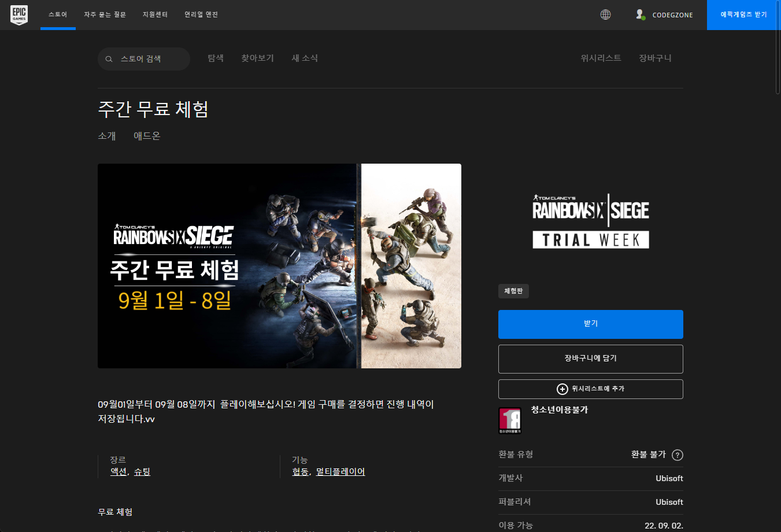This screenshot has width=781, height=532.
Task: Open the CODEGZONE account menu
Action: tap(672, 15)
